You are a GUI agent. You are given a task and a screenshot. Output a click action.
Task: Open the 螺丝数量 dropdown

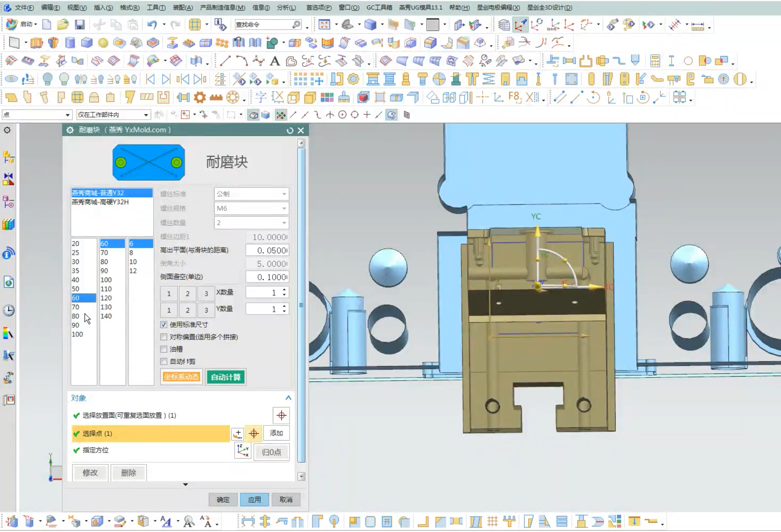pyautogui.click(x=251, y=223)
